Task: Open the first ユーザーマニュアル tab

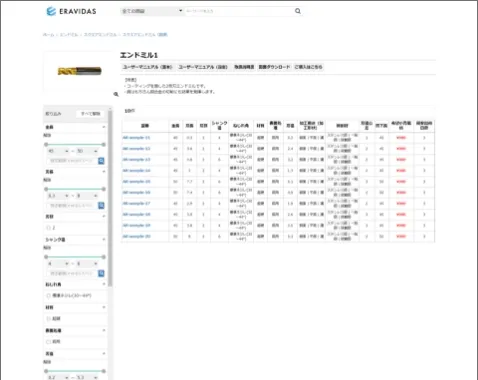Action: tap(147, 67)
